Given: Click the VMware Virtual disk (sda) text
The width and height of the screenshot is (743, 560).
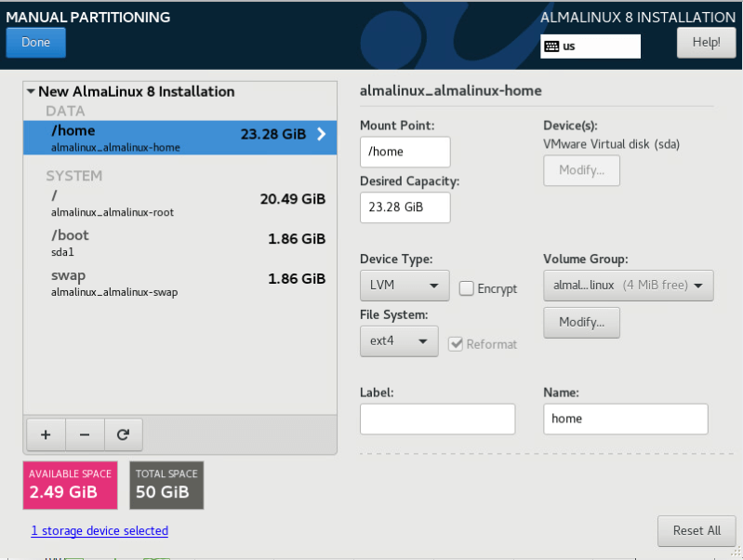Looking at the screenshot, I should 611,144.
